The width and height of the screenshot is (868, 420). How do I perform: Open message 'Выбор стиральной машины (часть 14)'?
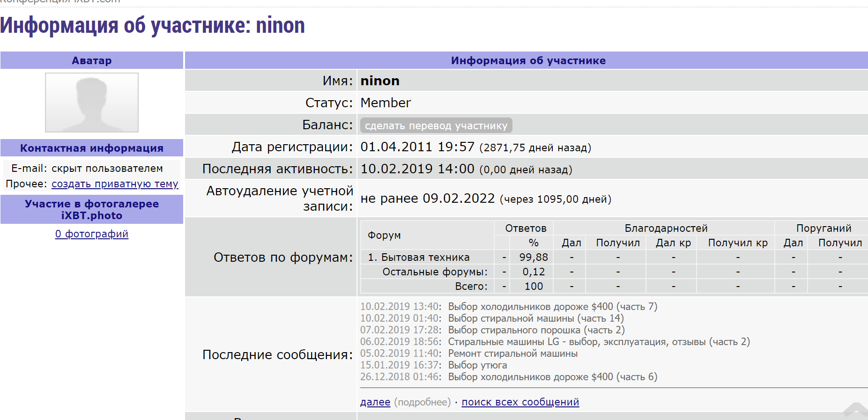coord(536,318)
